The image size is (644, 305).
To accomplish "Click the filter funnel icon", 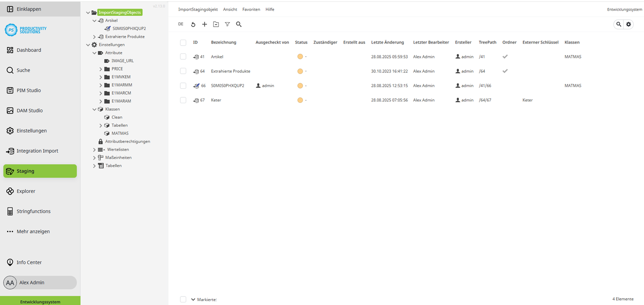I will (x=227, y=24).
